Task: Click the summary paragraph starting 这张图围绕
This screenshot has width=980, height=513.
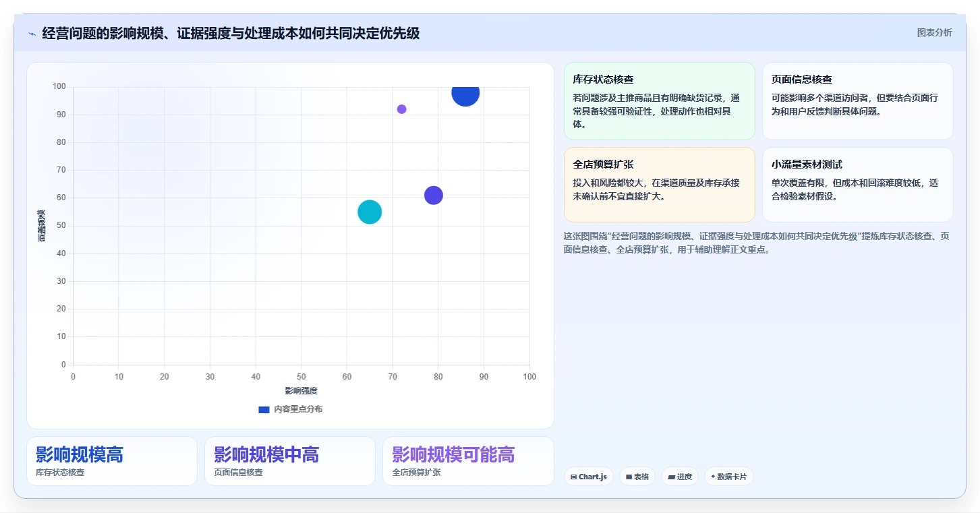Action: 757,243
